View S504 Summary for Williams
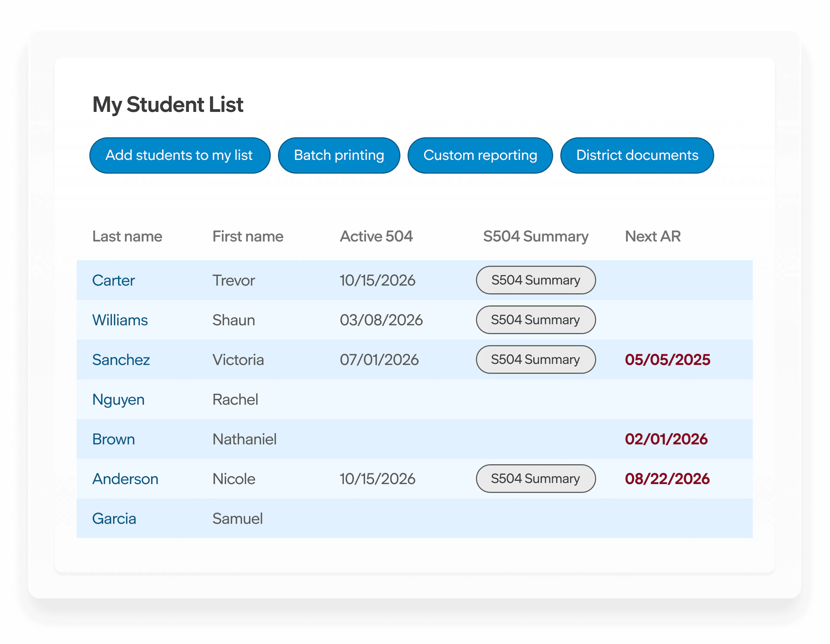This screenshot has width=830, height=644. (536, 320)
